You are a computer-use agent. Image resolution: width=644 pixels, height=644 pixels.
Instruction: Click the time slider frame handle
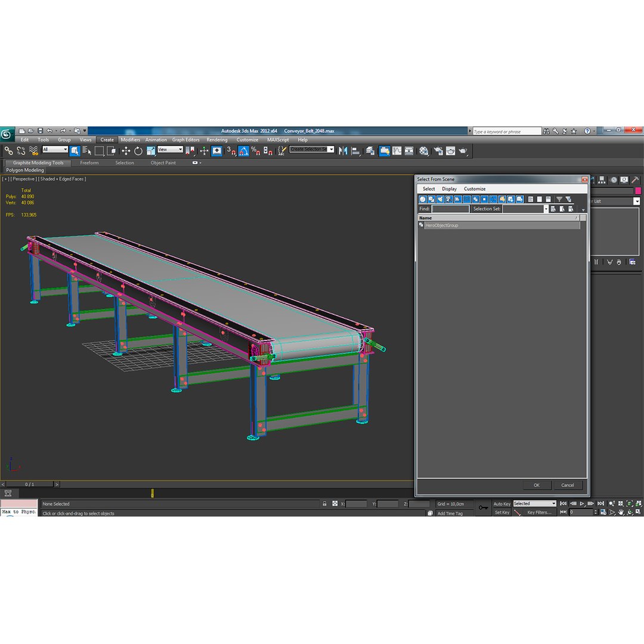click(x=30, y=484)
